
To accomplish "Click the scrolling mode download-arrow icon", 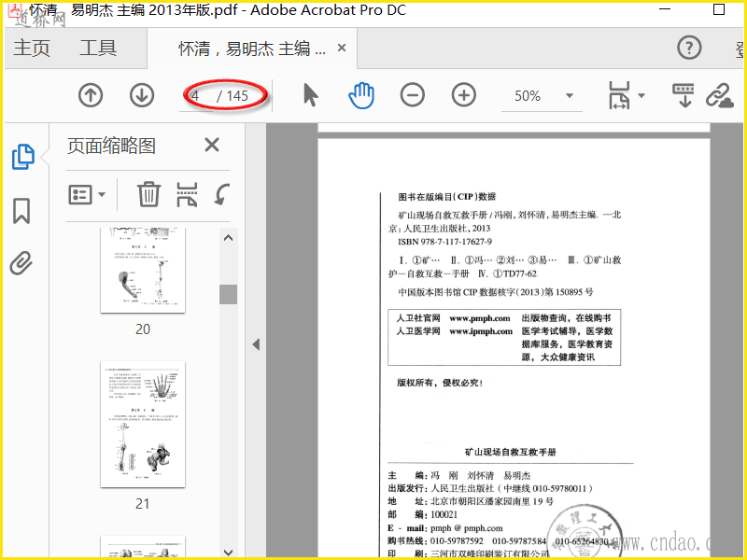I will coord(684,95).
